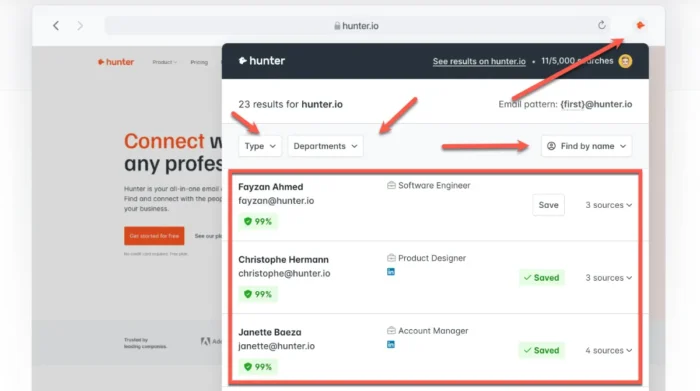Image resolution: width=700 pixels, height=391 pixels.
Task: Click the name Janette Baeza
Action: (x=270, y=332)
